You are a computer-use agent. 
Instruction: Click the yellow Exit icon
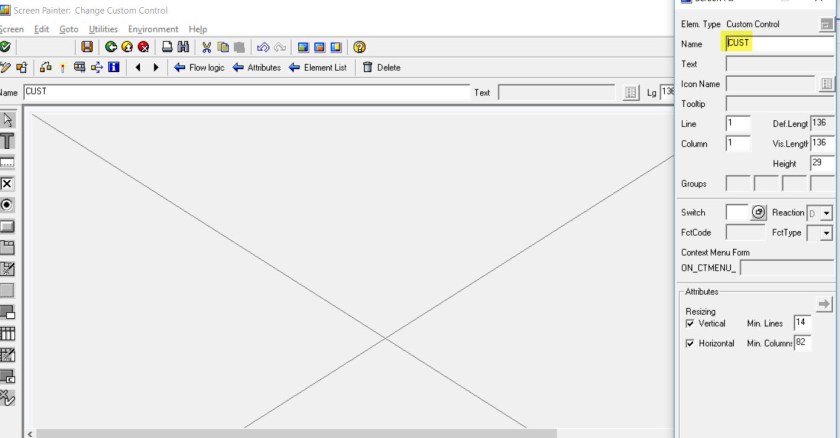coord(127,47)
